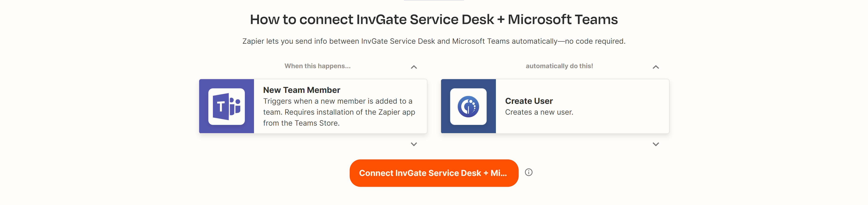
Task: Click the InvGate Service Desk app icon
Action: (x=468, y=106)
